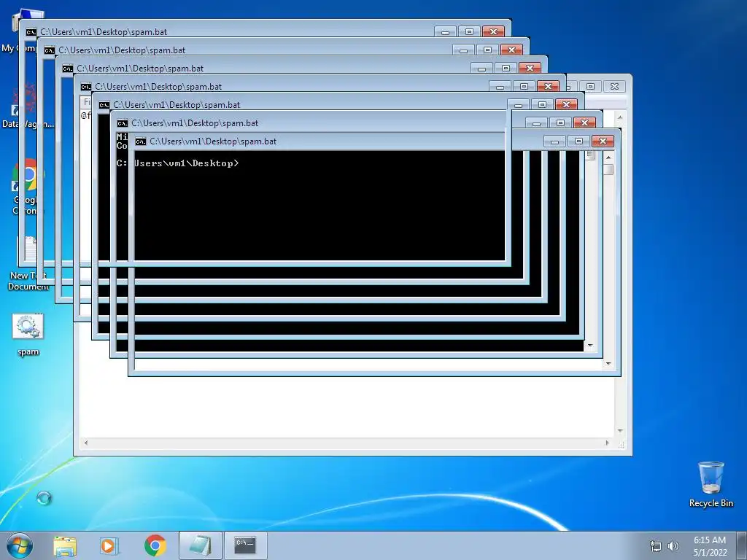Close the rearmost spam.bat command window

[x=493, y=32]
